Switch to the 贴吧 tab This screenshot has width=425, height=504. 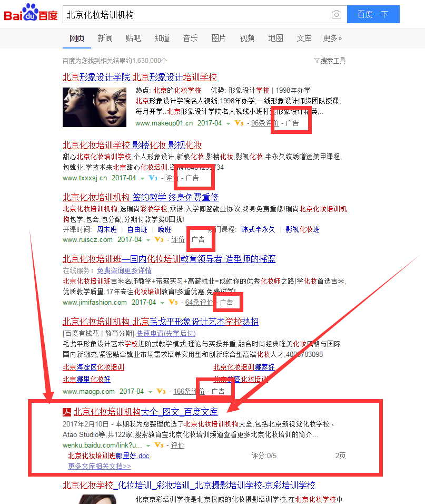point(133,38)
